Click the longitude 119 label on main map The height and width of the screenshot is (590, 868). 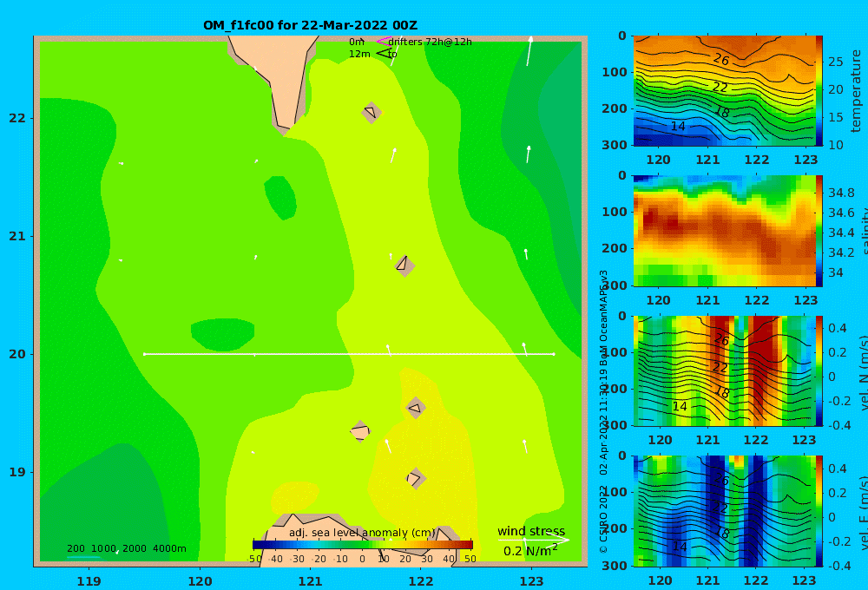click(x=89, y=581)
